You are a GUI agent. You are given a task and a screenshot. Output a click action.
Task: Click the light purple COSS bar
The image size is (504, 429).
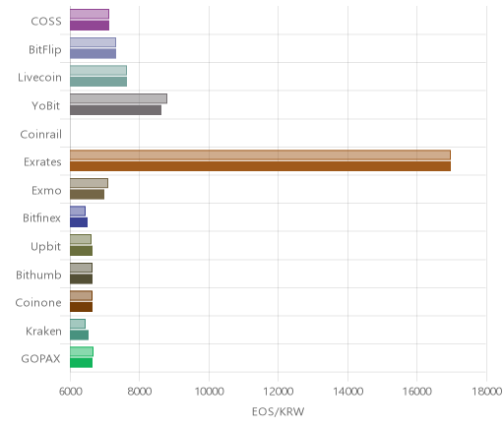[90, 14]
